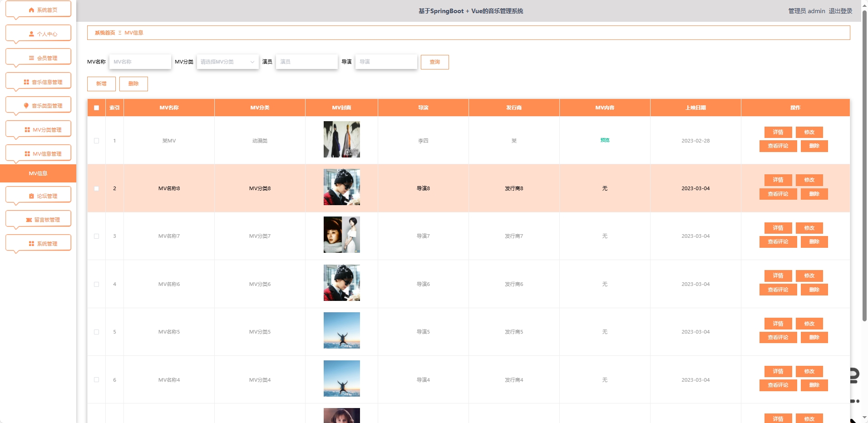Check the row for MV名称5
The image size is (868, 423).
pos(96,332)
